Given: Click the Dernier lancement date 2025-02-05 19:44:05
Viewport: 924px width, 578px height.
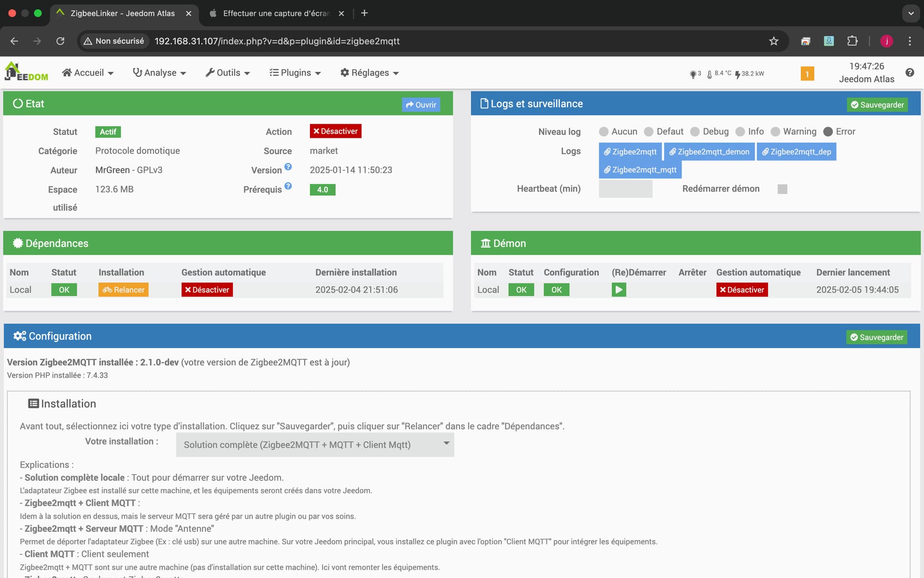Looking at the screenshot, I should tap(858, 289).
